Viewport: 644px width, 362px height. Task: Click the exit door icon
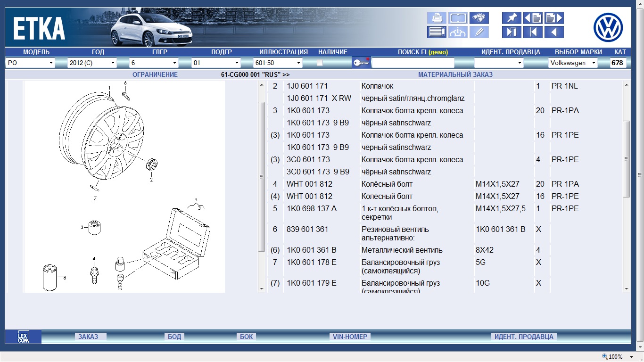512,32
